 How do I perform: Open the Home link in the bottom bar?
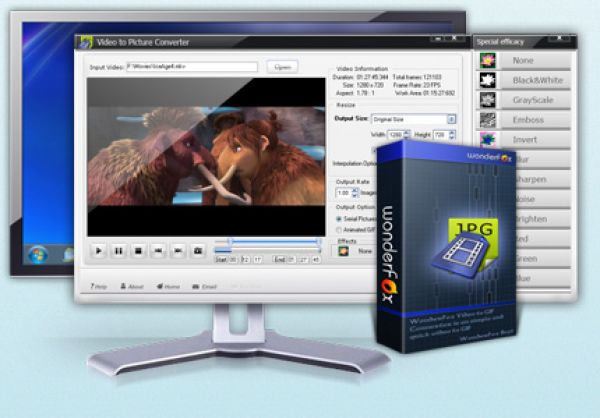[x=168, y=286]
